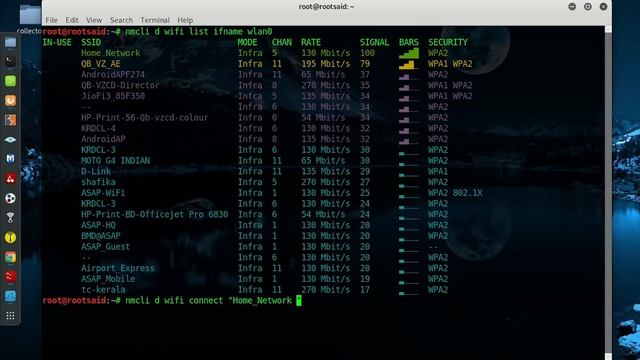
Task: Open the orange figure icon in the dock
Action: (10, 120)
